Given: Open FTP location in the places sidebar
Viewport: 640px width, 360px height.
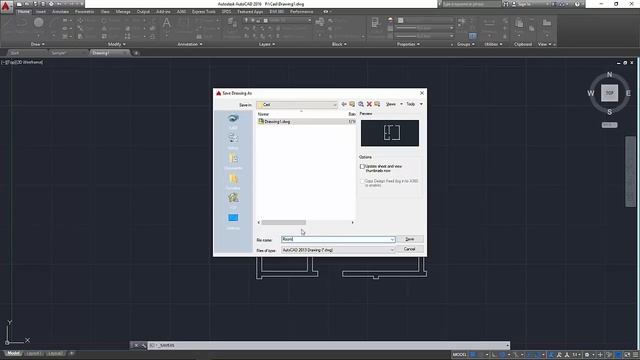Looking at the screenshot, I should (x=233, y=201).
